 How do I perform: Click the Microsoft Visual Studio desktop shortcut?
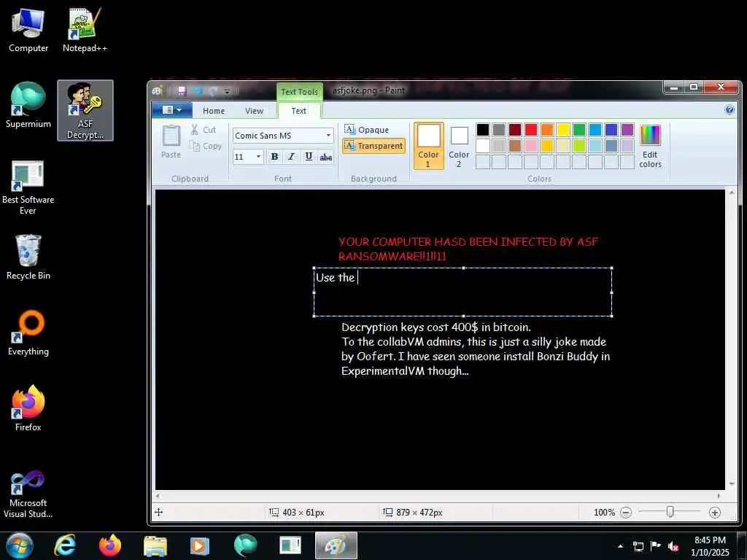[28, 494]
